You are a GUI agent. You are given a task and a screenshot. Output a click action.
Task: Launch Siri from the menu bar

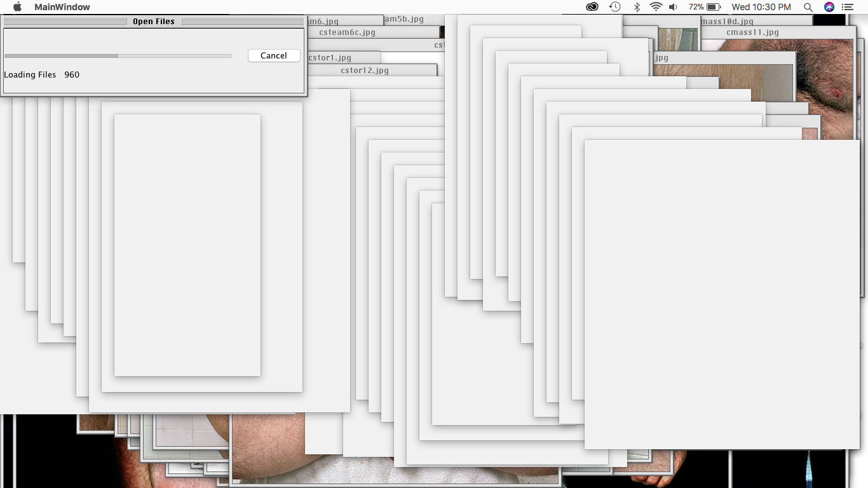829,7
